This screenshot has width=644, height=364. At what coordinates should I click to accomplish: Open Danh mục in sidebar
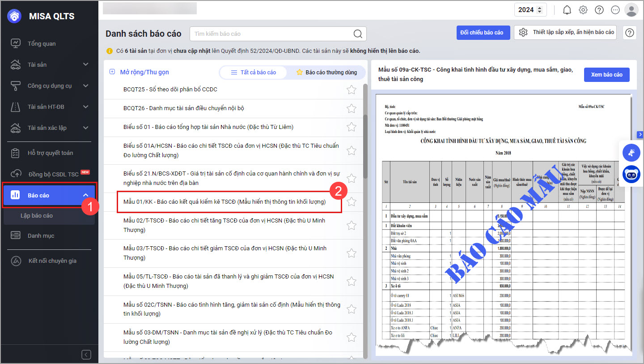click(x=49, y=236)
